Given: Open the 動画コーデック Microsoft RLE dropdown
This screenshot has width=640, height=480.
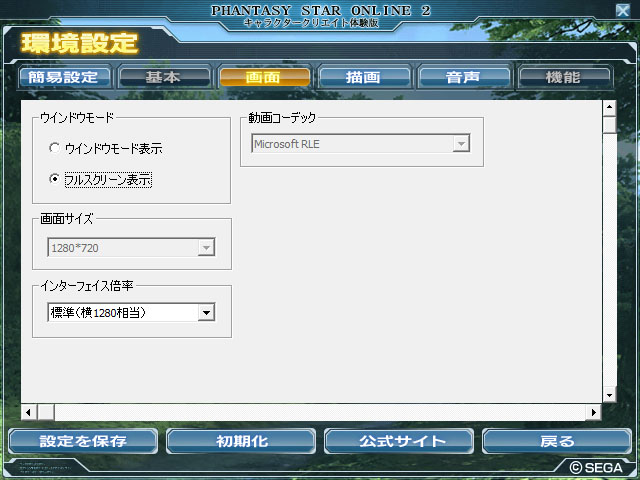Looking at the screenshot, I should click(x=361, y=143).
